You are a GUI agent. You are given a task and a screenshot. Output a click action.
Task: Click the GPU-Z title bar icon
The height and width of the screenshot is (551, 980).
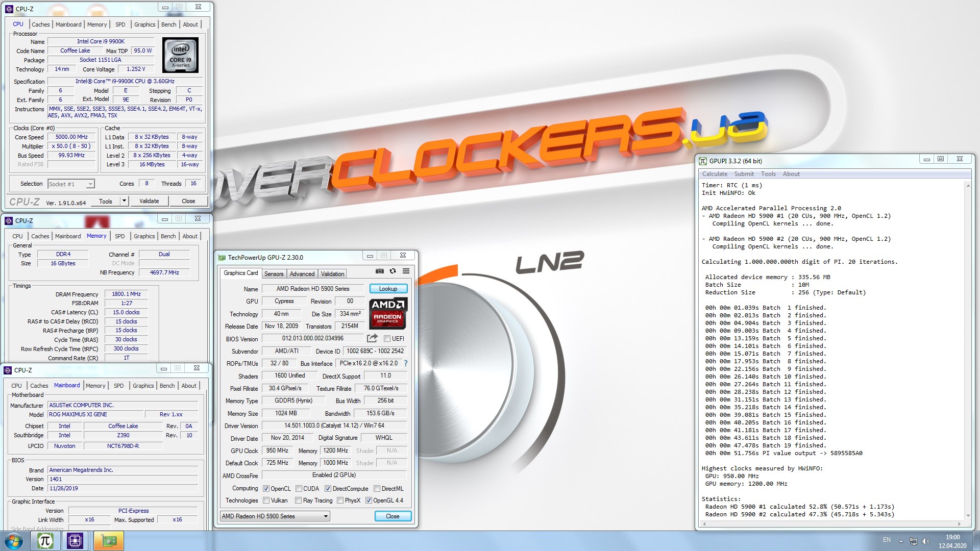[222, 257]
